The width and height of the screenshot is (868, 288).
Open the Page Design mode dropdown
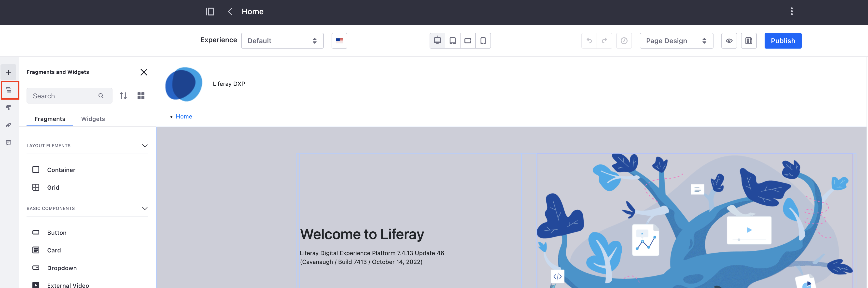(676, 41)
